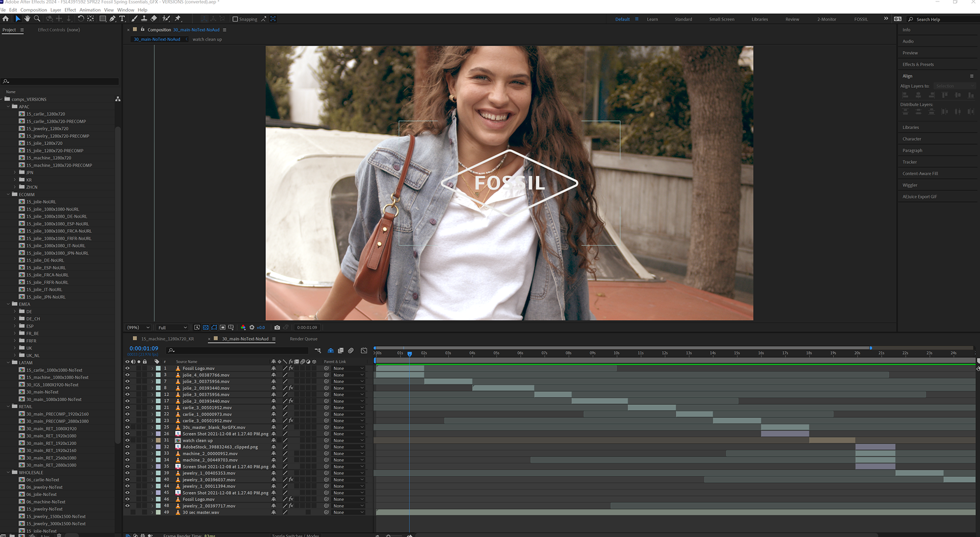Hide the Fossil Logo.mov layer 1 eye
Viewport: 980px width, 537px height.
click(x=128, y=368)
